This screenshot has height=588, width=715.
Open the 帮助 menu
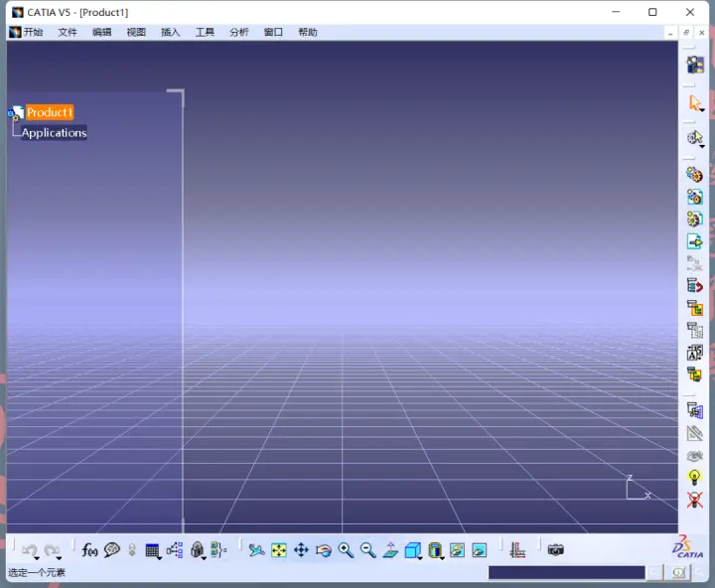pos(308,32)
